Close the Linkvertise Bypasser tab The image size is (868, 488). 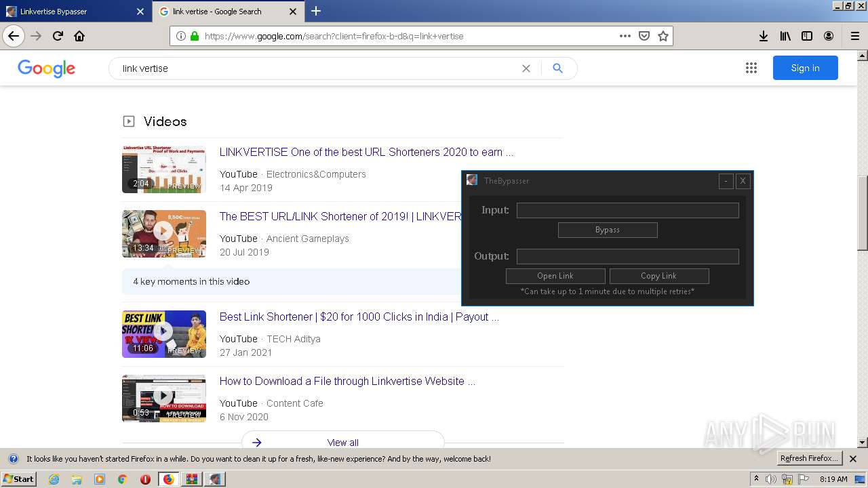tap(140, 12)
